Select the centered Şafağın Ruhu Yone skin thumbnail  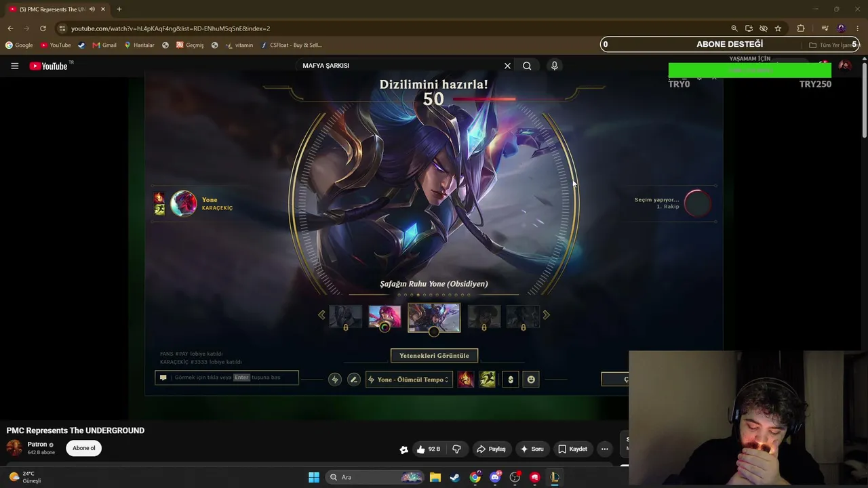tap(434, 317)
